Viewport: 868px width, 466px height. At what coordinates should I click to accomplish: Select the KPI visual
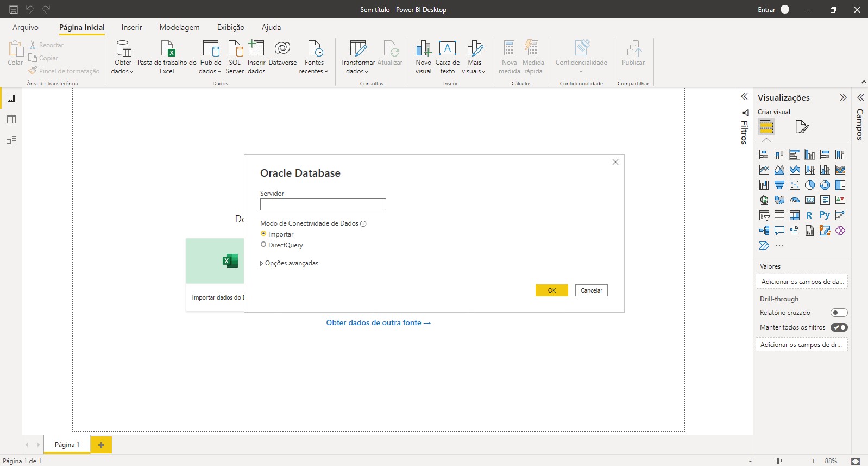tap(840, 200)
